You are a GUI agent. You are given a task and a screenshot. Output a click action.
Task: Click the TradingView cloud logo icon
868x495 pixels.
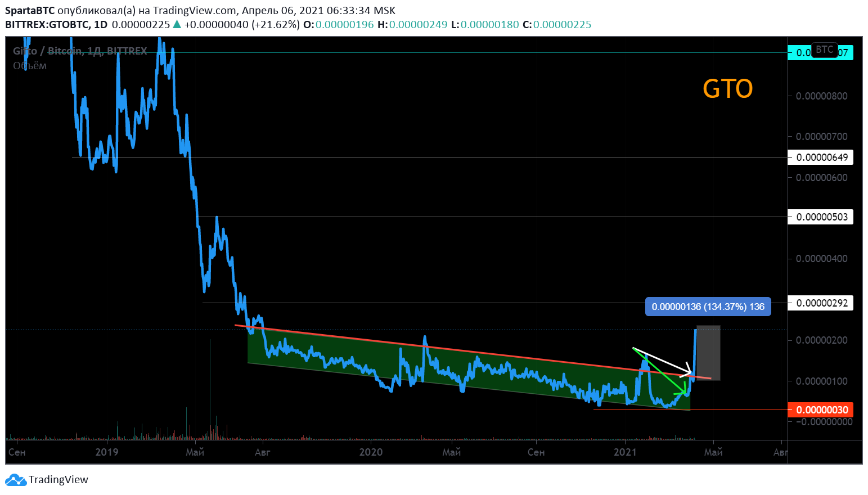16,480
